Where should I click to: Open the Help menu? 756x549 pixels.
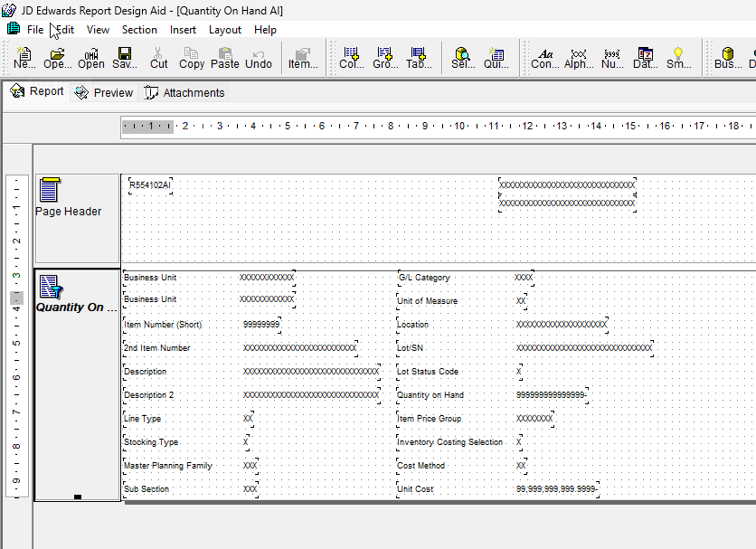[265, 30]
